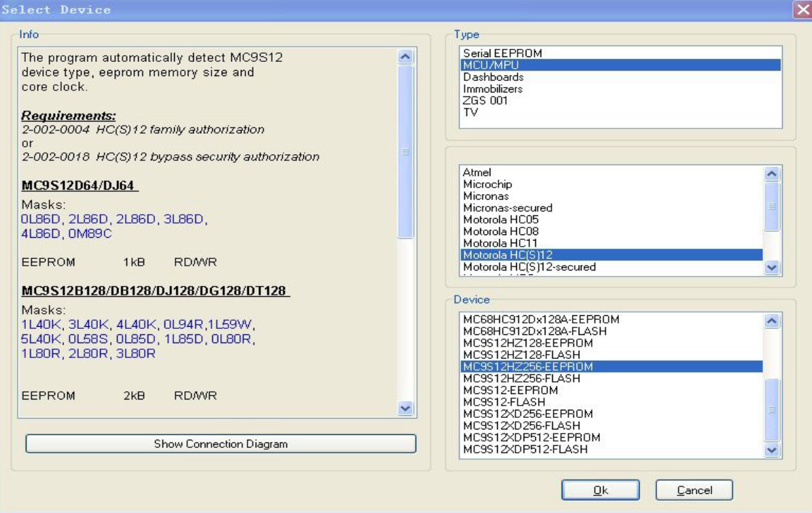812x513 pixels.
Task: Close the Select Device dialog
Action: 802,10
